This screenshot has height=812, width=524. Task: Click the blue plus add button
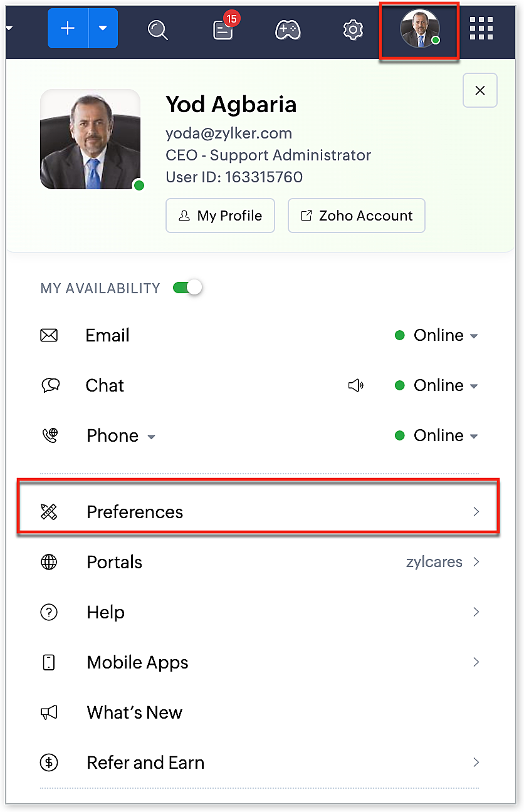coord(68,29)
